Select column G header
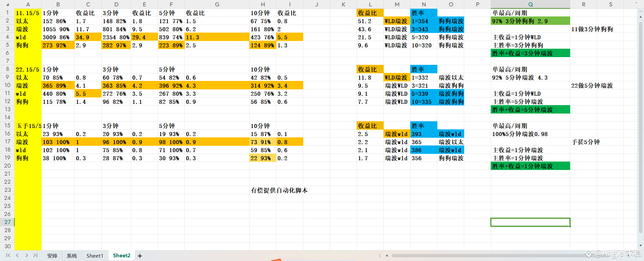The height and width of the screenshot is (261, 644). (x=217, y=4)
